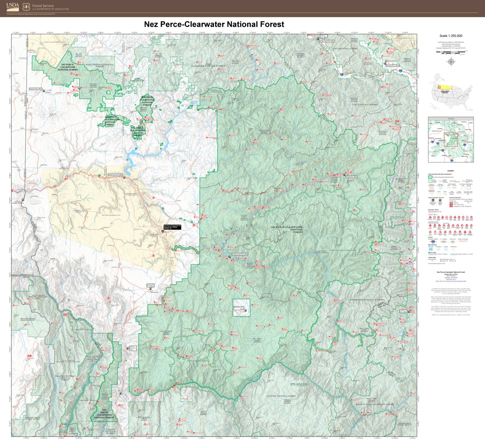Screen dimensions: 485x448
Task: Click the map title 'Nez Perce-Clearwater National Forest'
Action: [x=214, y=24]
